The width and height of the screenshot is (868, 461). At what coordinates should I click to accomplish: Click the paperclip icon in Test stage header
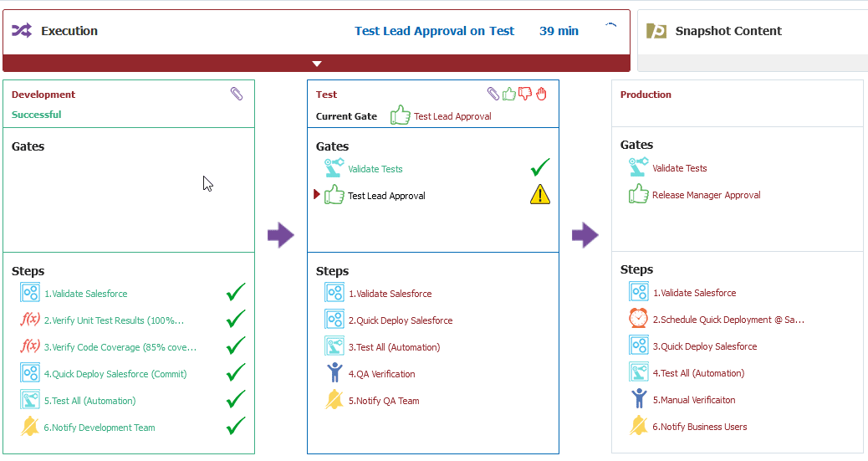(x=493, y=94)
